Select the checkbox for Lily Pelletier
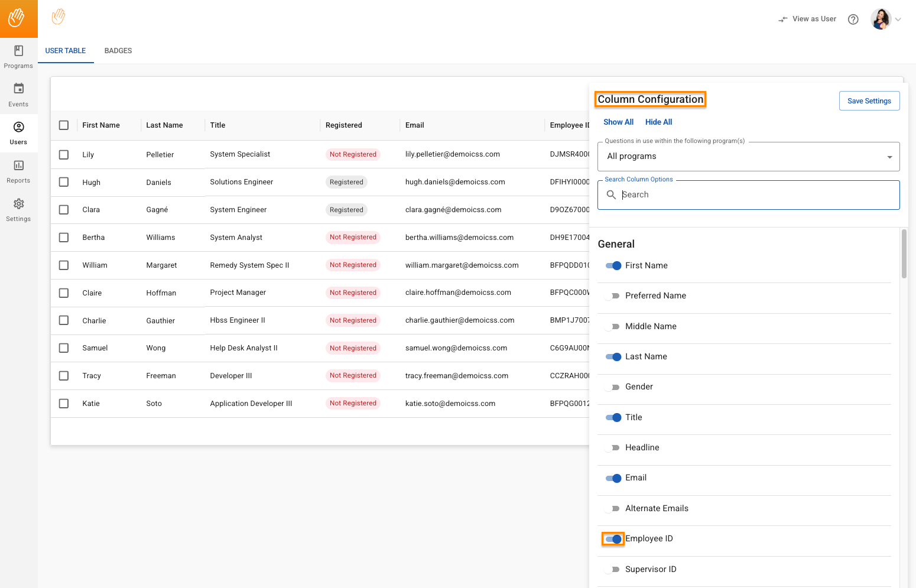 pyautogui.click(x=64, y=155)
